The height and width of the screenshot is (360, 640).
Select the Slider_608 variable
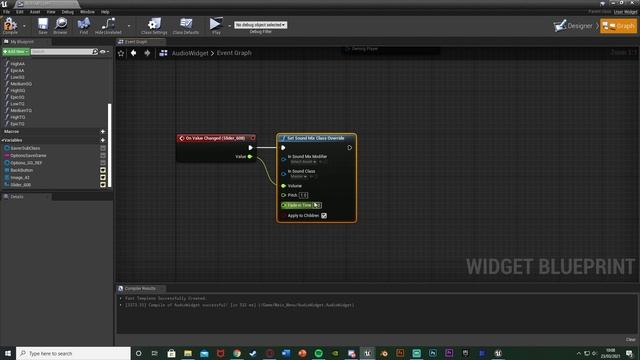click(20, 185)
